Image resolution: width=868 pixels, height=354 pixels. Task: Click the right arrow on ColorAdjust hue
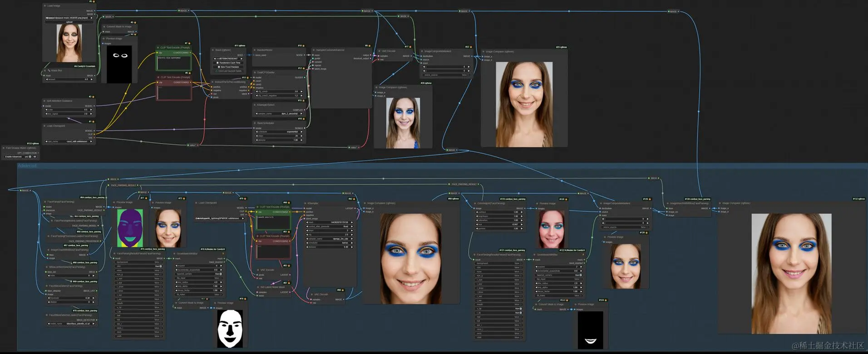tap(522, 224)
